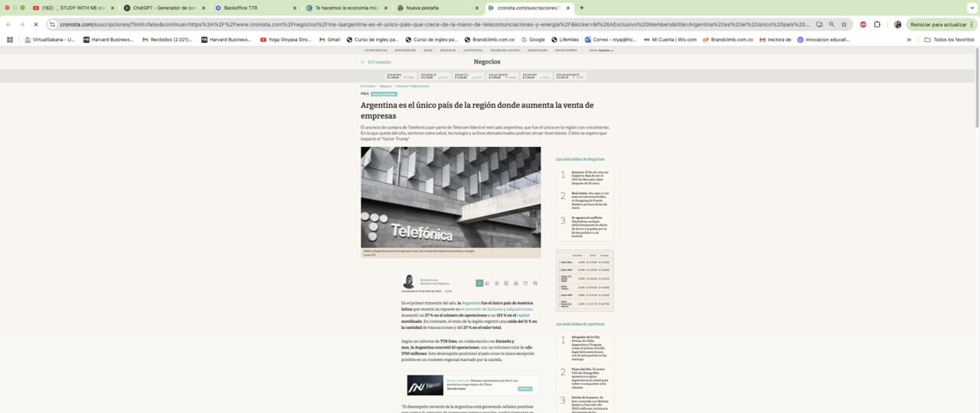Click the Negocios breadcrumb link
Image resolution: width=980 pixels, height=413 pixels.
(x=385, y=86)
